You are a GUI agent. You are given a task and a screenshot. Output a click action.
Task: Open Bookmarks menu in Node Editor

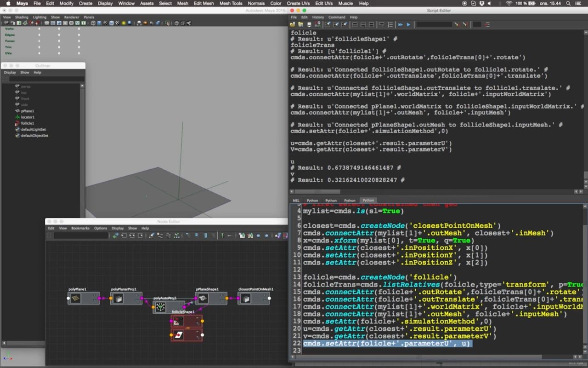(x=80, y=228)
